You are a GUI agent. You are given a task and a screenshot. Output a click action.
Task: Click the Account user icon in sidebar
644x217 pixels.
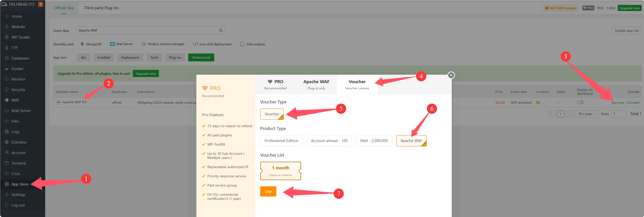pos(7,153)
